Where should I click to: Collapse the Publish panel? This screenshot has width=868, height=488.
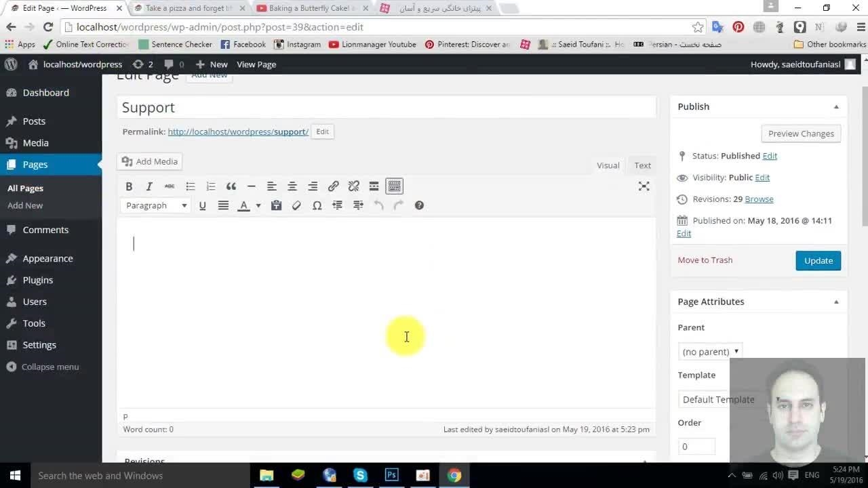(x=836, y=107)
